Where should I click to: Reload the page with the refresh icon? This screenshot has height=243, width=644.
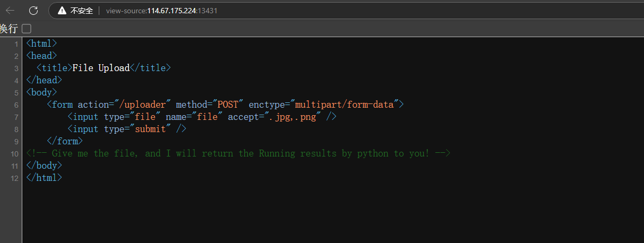(33, 10)
